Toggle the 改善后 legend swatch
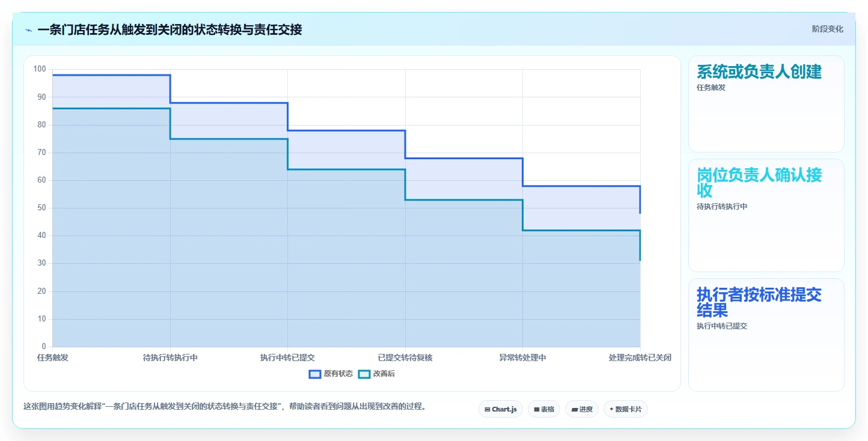This screenshot has width=868, height=441. 364,374
